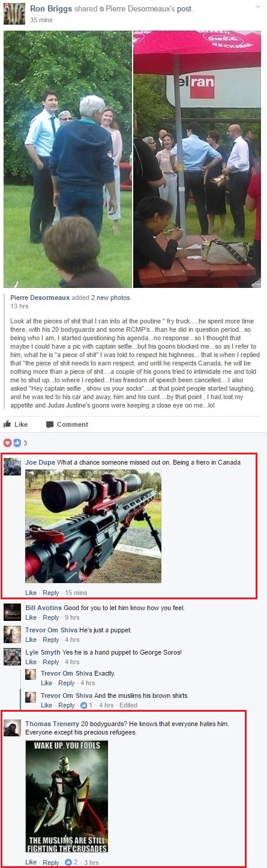
Task: Like Bill Avotins' comment
Action: click(31, 617)
